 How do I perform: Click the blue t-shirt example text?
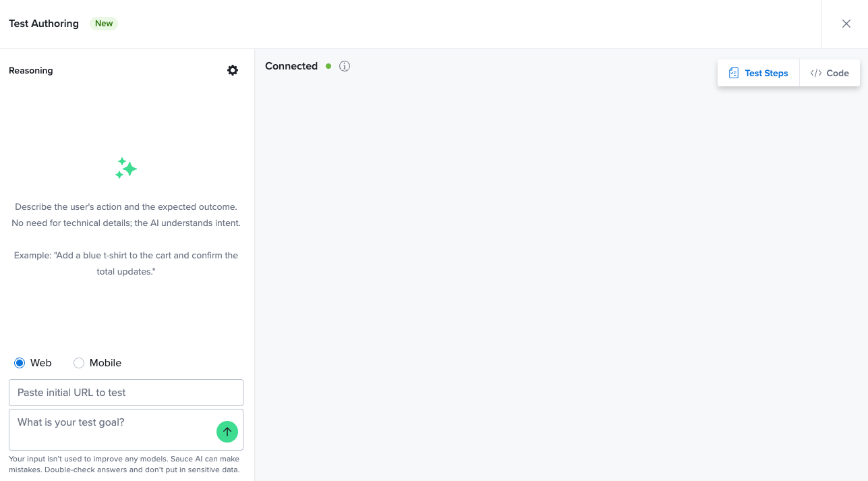126,263
